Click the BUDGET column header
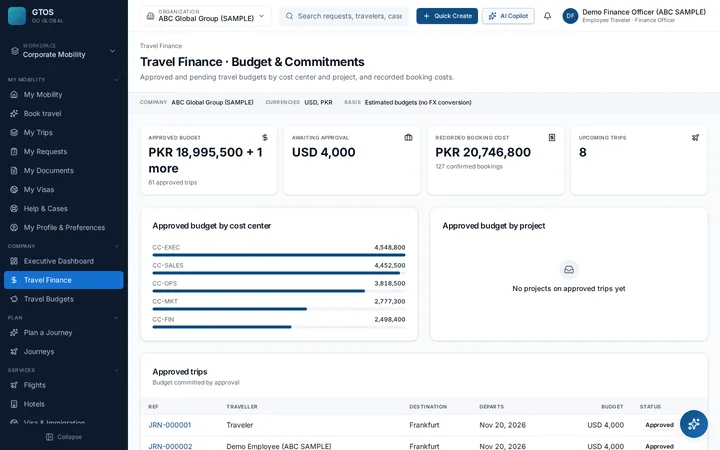 pos(612,407)
